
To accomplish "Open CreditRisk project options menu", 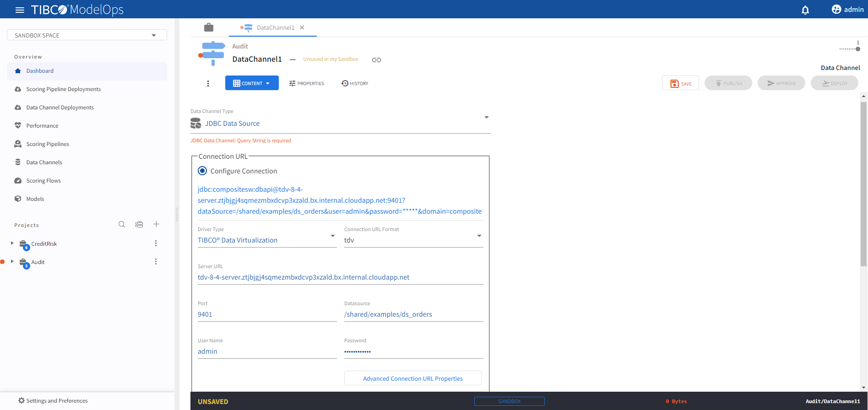I will 156,243.
